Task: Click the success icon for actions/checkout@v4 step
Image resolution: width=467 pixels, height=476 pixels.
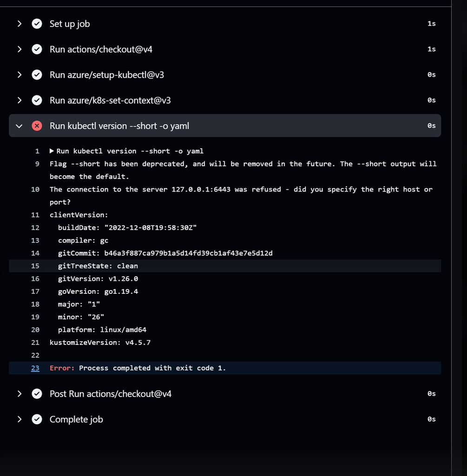Action: (37, 49)
